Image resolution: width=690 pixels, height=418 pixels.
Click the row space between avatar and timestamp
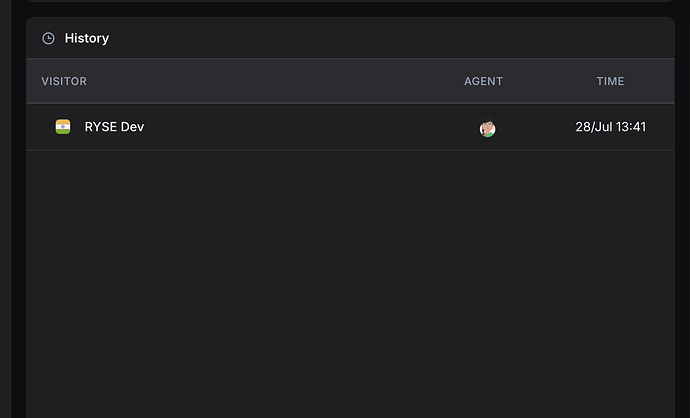point(535,127)
